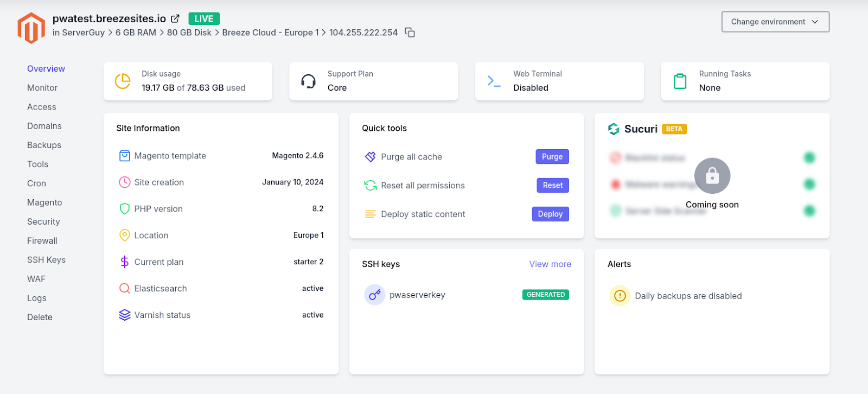The width and height of the screenshot is (868, 394).
Task: Click the '80 GB Disk' breadcrumb
Action: (x=189, y=33)
